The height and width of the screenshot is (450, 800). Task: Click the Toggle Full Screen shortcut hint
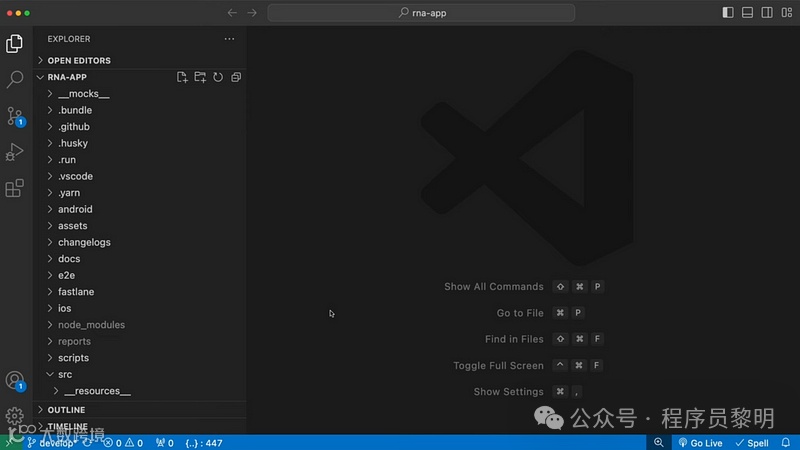[528, 365]
